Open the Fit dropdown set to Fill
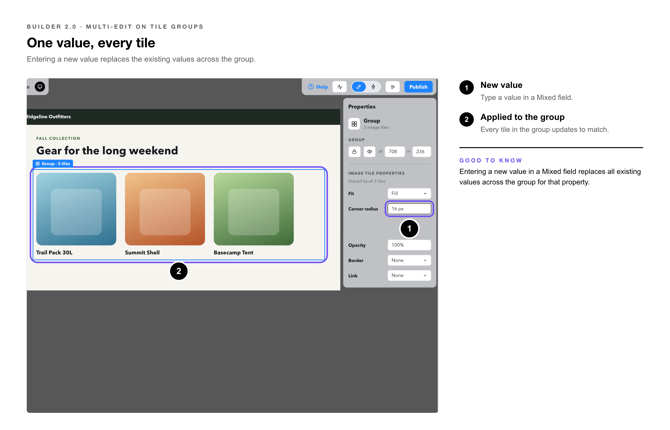Screen dimensions: 670x430 (x=409, y=193)
